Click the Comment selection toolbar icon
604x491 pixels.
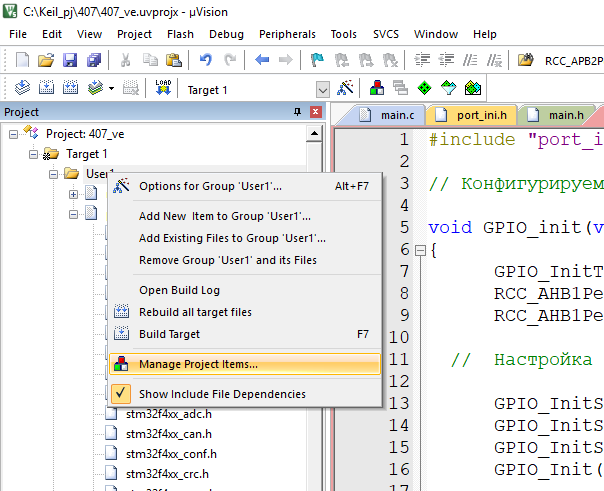470,60
